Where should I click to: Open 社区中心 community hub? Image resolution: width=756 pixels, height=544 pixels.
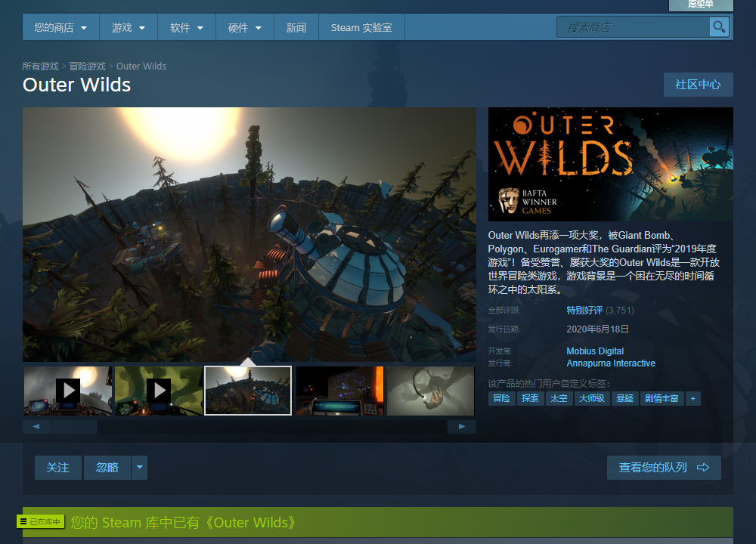point(698,85)
